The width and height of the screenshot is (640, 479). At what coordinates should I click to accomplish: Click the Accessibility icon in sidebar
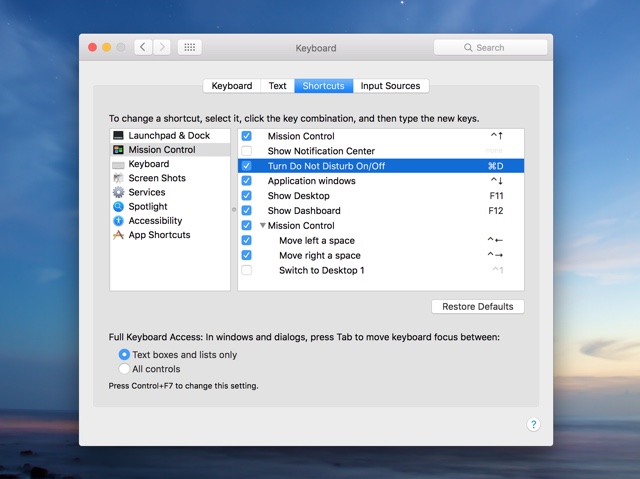click(118, 221)
